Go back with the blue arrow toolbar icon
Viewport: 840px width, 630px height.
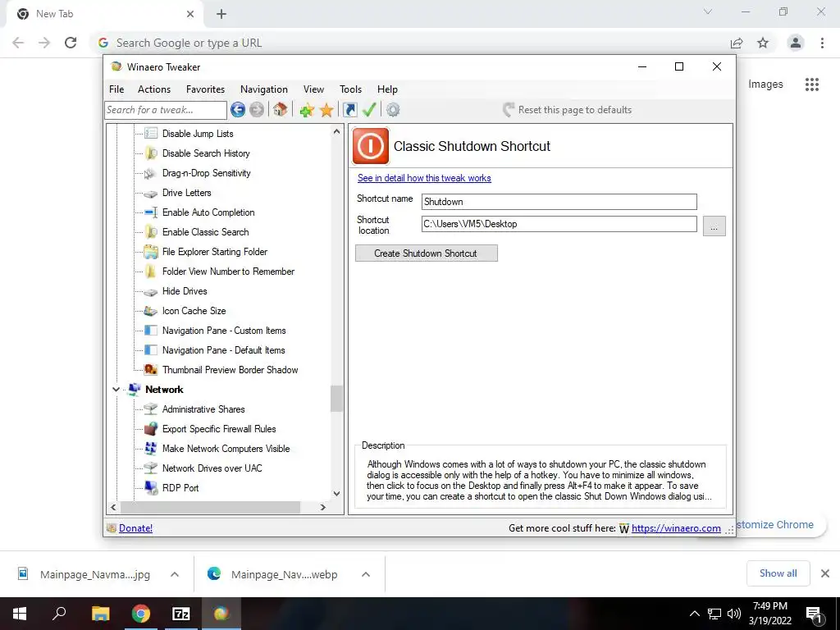238,110
